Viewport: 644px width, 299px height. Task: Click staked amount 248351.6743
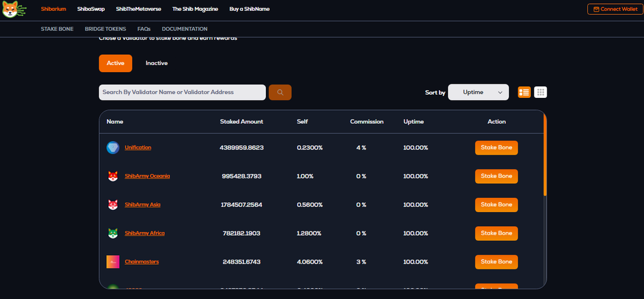click(x=241, y=262)
